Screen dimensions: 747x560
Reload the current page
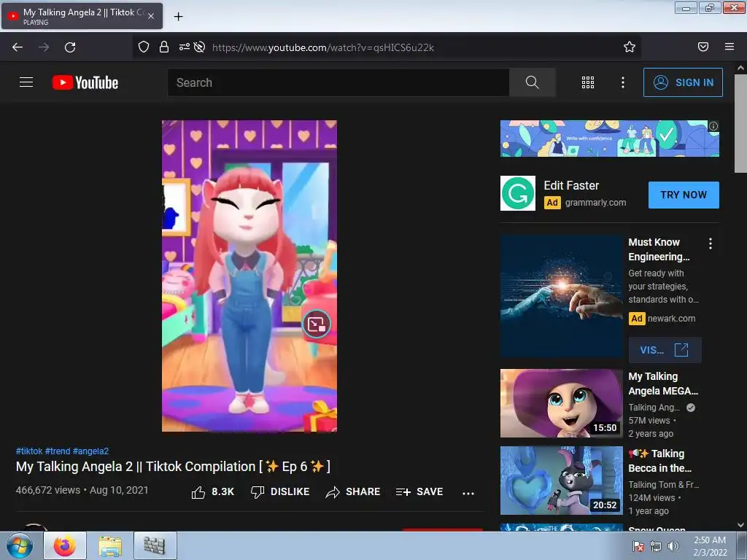point(70,47)
